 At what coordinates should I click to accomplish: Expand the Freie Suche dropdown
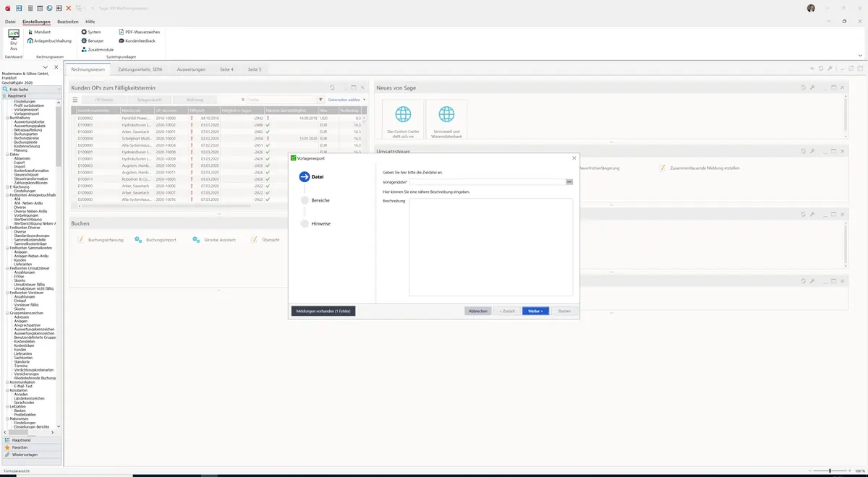[x=58, y=89]
